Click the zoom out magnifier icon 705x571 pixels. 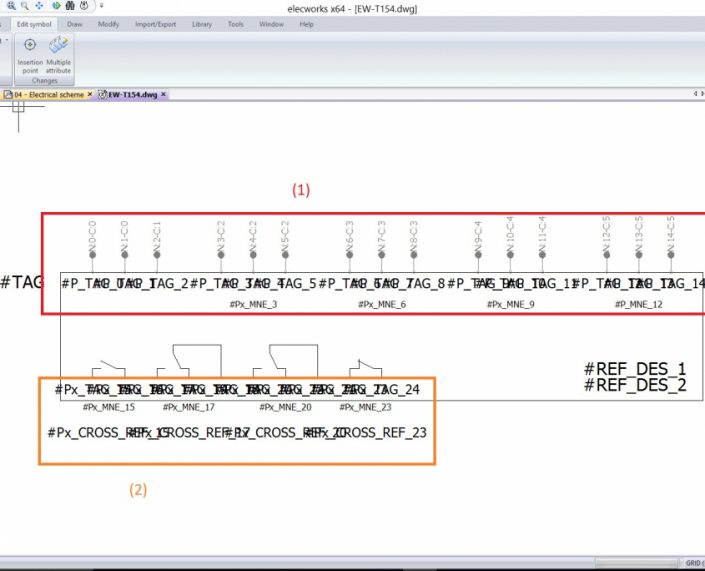pos(25,6)
